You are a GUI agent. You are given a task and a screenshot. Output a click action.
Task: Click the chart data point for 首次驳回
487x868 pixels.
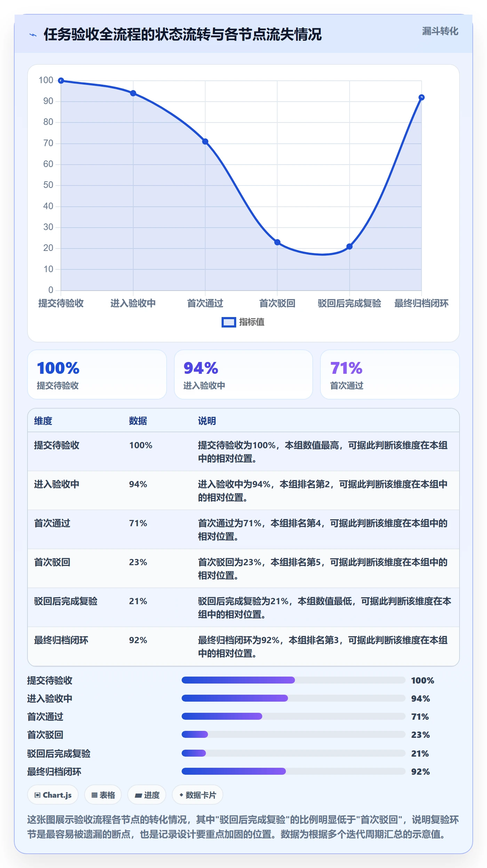[x=277, y=242]
